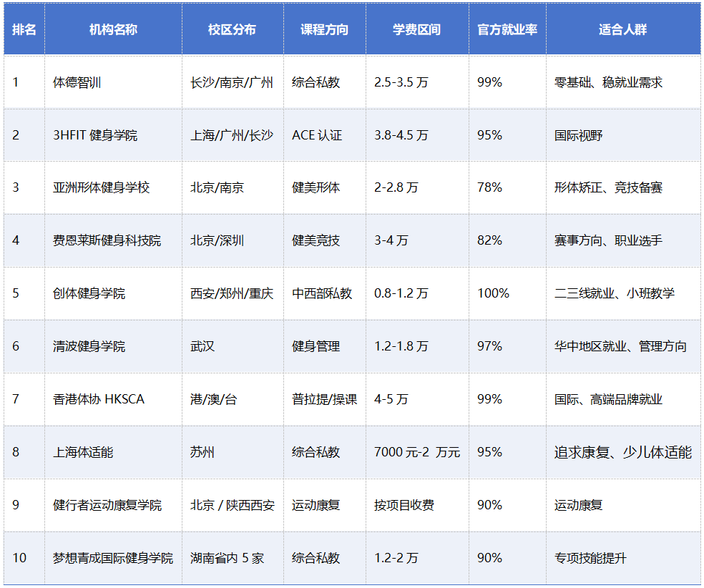Screen dimensions: 704x588
Task: Click 零基础、稳就业需求 audience cell
Action: [623, 82]
